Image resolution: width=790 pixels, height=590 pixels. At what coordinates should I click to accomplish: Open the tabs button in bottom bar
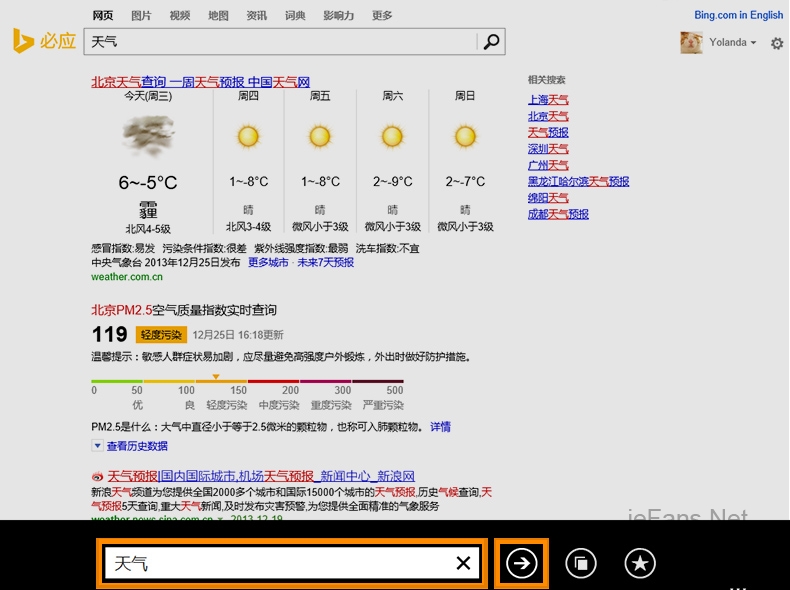581,563
